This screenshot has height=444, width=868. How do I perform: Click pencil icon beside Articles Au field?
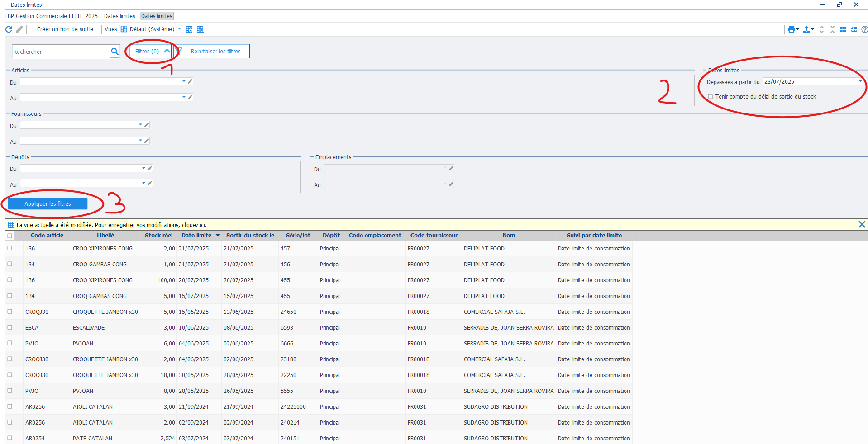coord(190,97)
